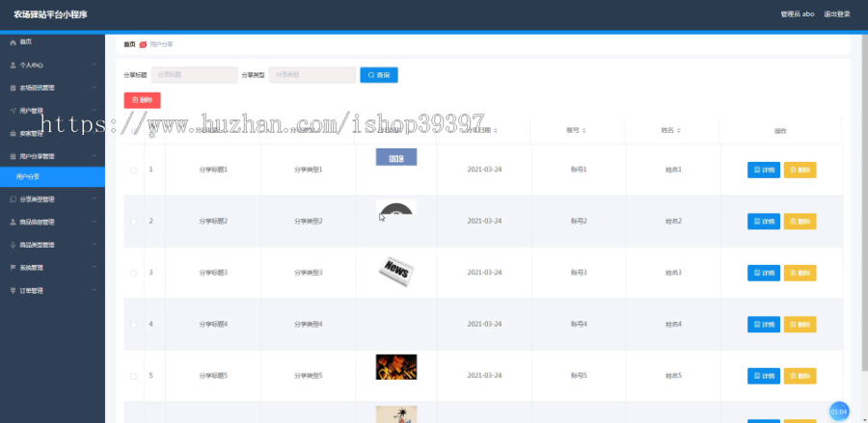Image resolution: width=868 pixels, height=423 pixels.
Task: Focus the 分享标题 search input
Action: coord(194,74)
